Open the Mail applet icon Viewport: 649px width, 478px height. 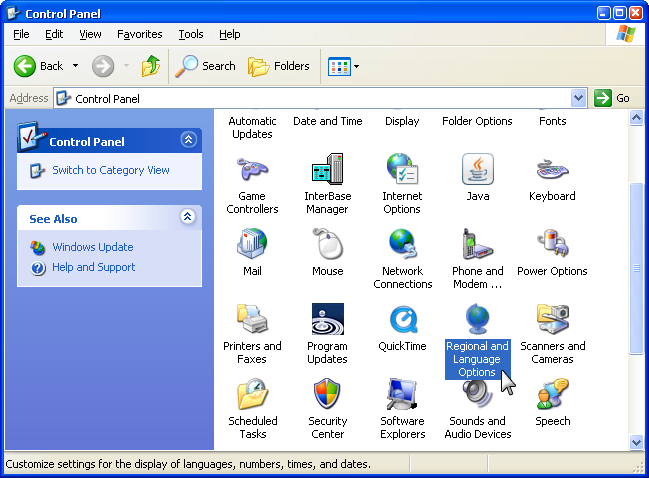point(252,243)
